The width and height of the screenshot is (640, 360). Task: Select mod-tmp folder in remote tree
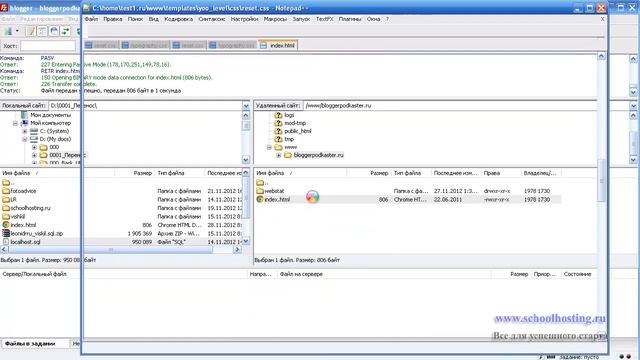[x=295, y=123]
